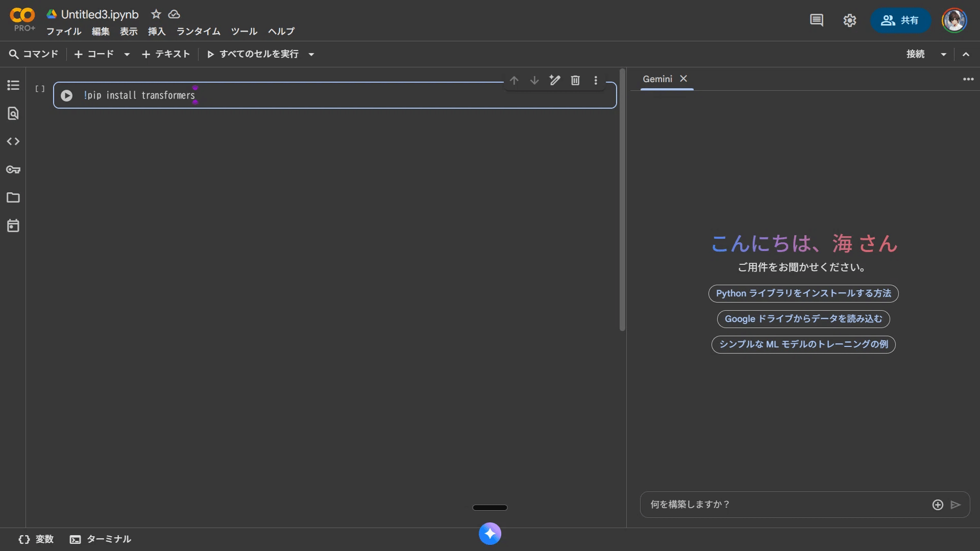The width and height of the screenshot is (980, 551).
Task: Open the ランタイム menu
Action: [198, 32]
